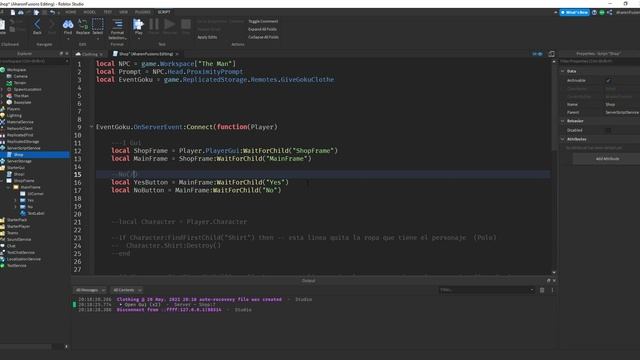Click the Add Attribute button
This screenshot has width=640, height=360.
(x=607, y=159)
